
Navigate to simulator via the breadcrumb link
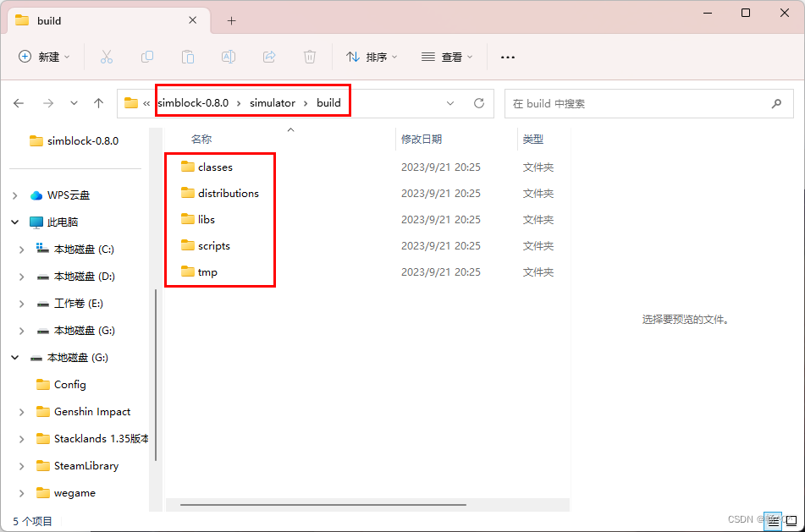click(x=273, y=102)
